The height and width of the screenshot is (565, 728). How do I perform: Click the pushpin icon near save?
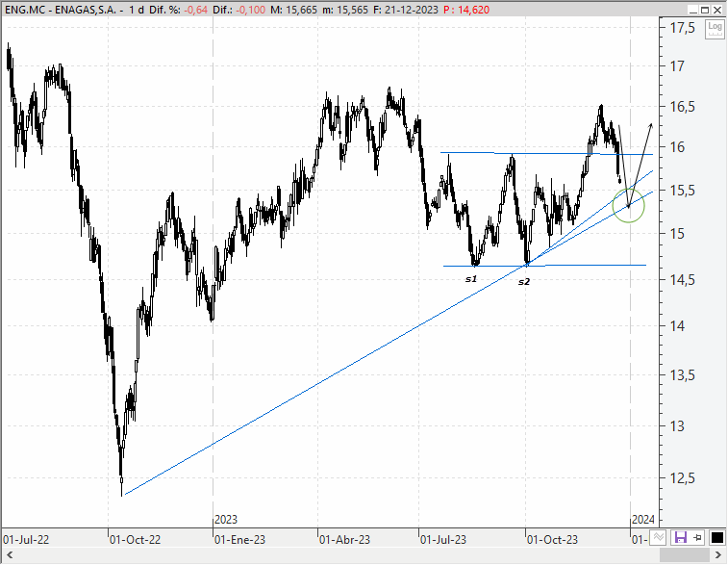tap(698, 538)
